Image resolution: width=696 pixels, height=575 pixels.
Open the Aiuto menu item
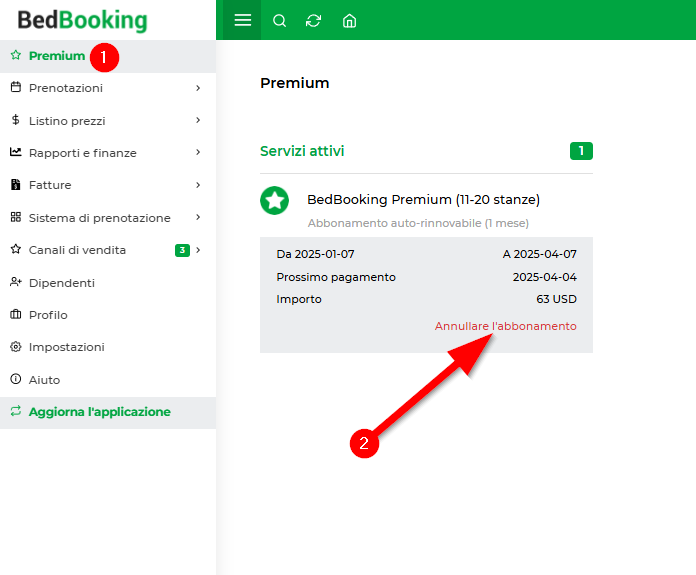(108, 380)
